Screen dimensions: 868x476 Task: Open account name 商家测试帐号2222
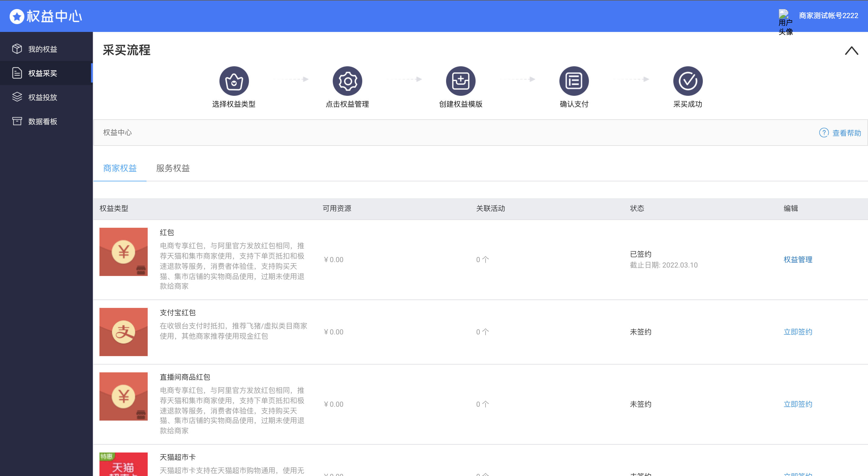(828, 15)
